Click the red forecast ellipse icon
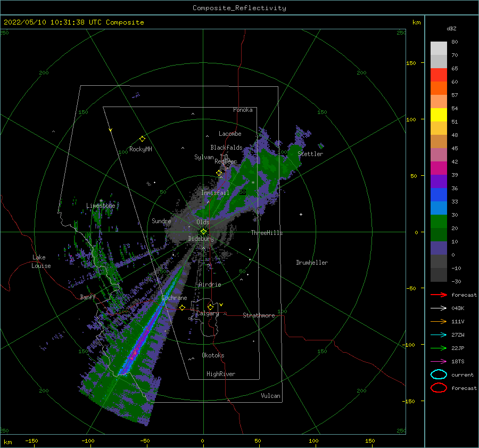 [439, 388]
